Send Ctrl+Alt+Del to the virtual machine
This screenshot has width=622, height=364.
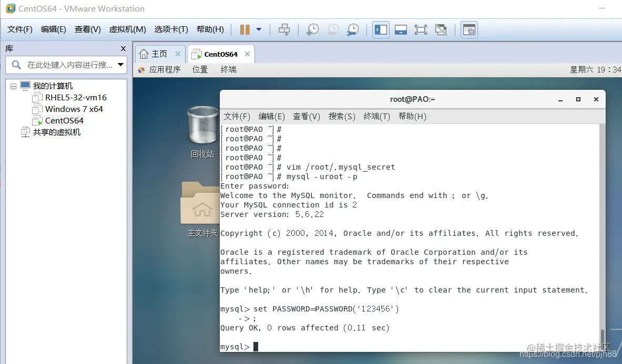284,29
